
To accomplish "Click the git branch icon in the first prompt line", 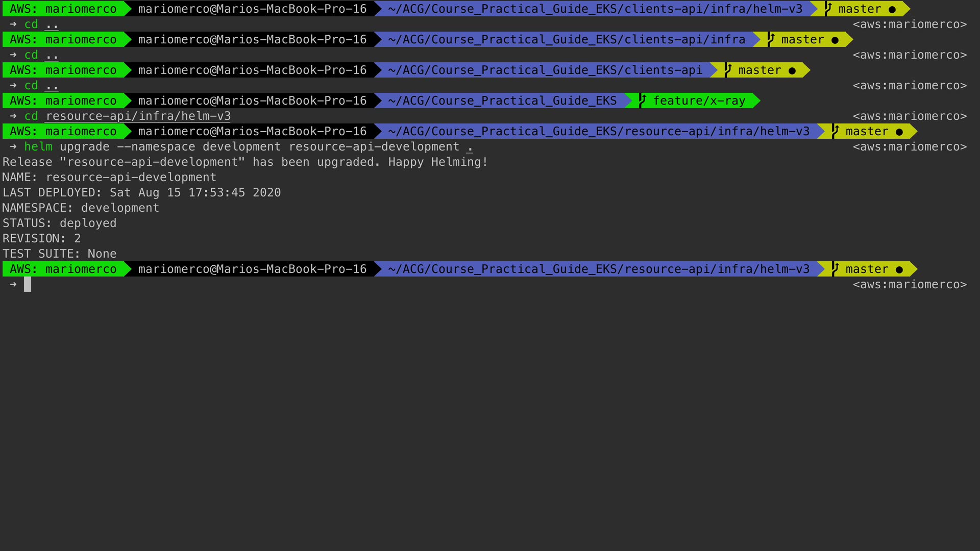I will point(828,9).
